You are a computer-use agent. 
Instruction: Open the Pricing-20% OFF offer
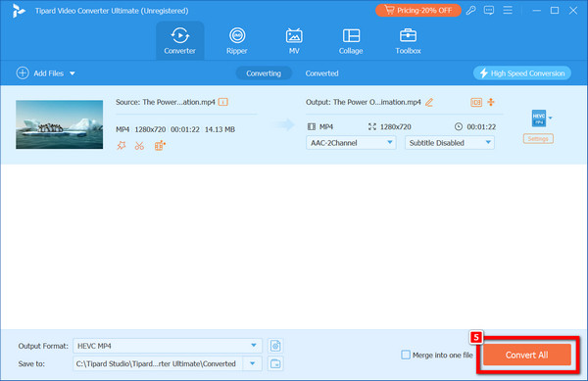pyautogui.click(x=418, y=11)
